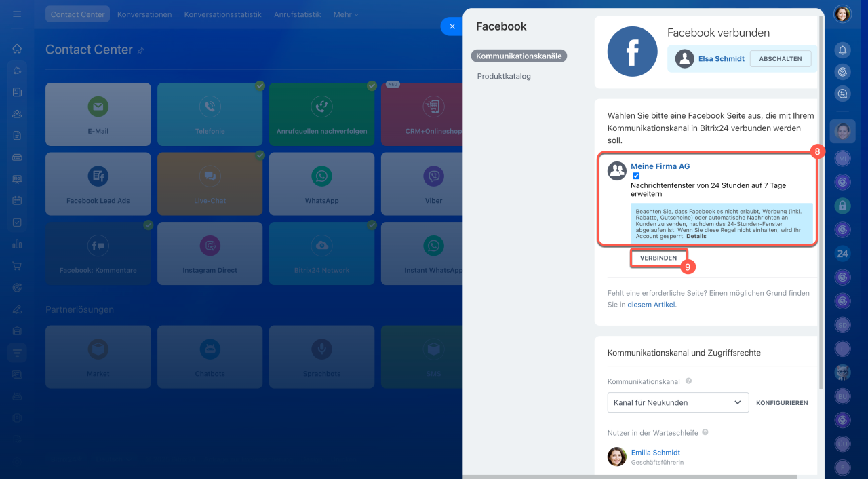This screenshot has height=479, width=868.
Task: Show help for Nutzer in der Warteschleife
Action: click(x=705, y=432)
